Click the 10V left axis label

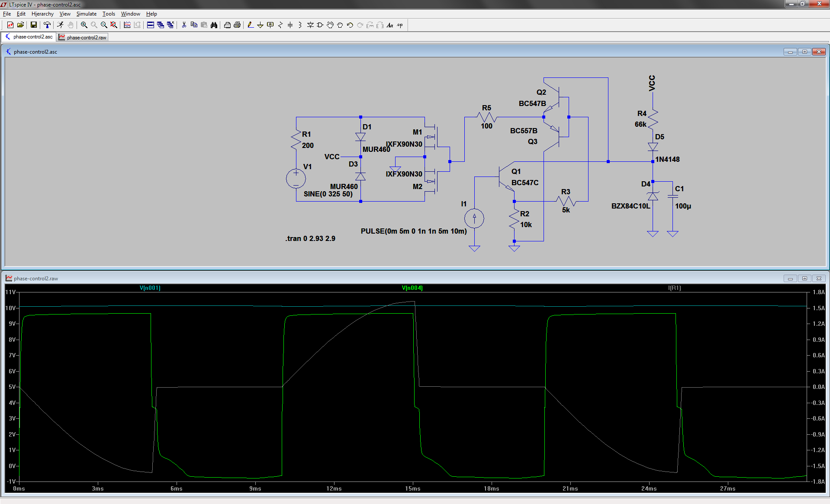point(10,308)
